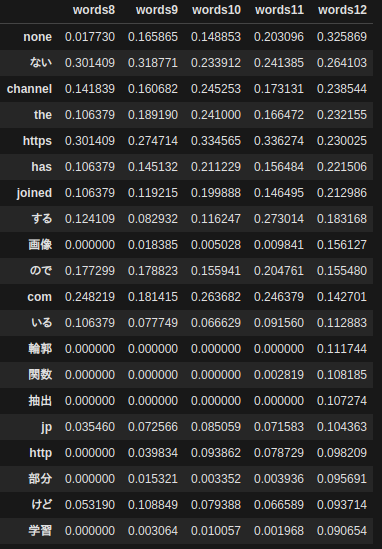
Task: Click value 0.145132 in has row
Action: click(153, 167)
